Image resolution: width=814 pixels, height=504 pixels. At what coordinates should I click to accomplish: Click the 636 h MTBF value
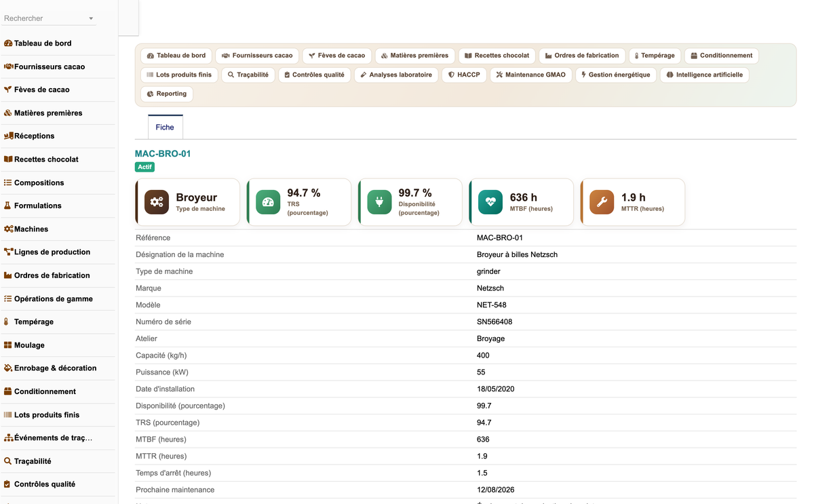pyautogui.click(x=523, y=197)
